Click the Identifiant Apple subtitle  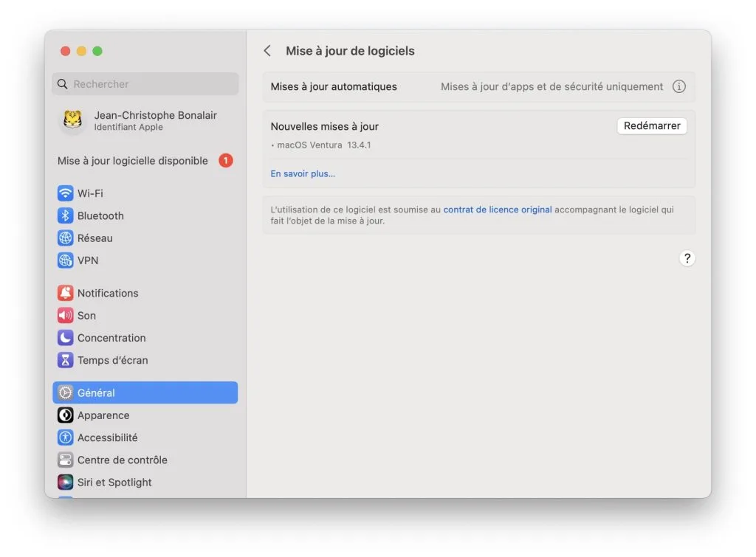tap(128, 127)
